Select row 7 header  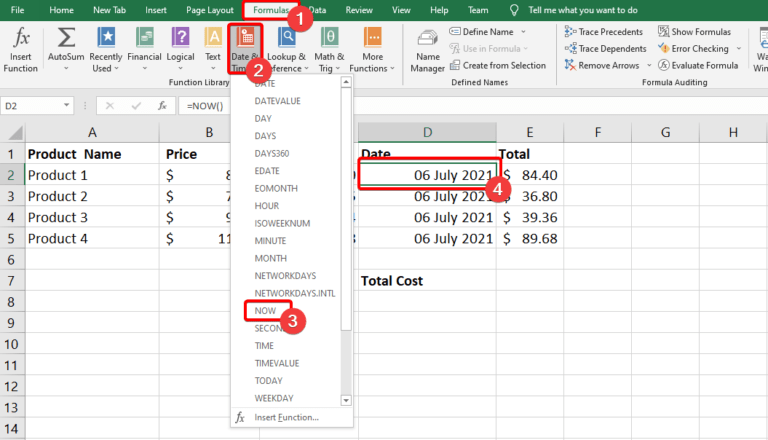click(12, 281)
